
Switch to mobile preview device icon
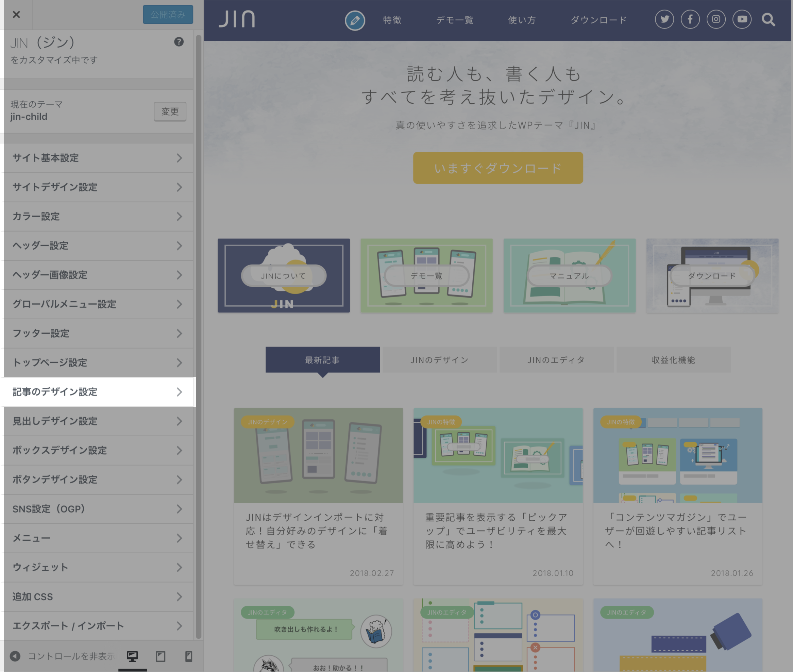188,656
